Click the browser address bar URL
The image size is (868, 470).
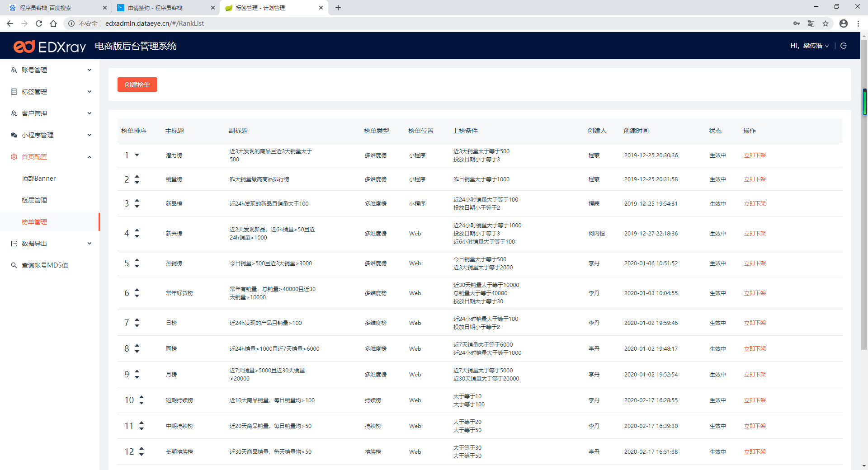pyautogui.click(x=155, y=23)
